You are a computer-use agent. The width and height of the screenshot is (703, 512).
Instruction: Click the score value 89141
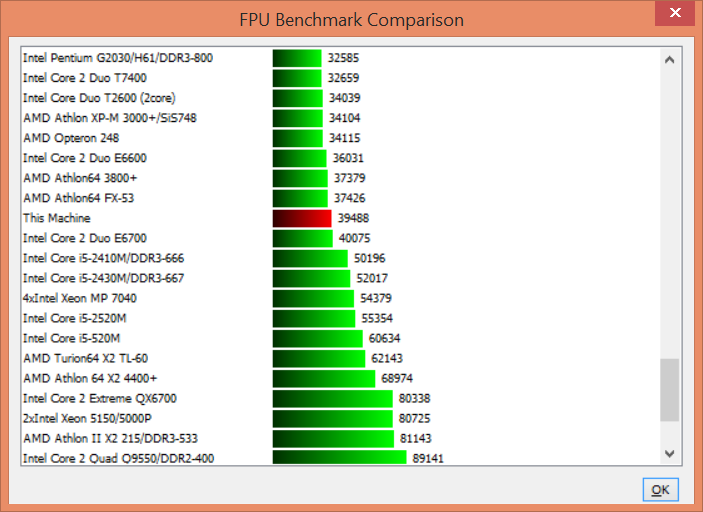pos(428,458)
